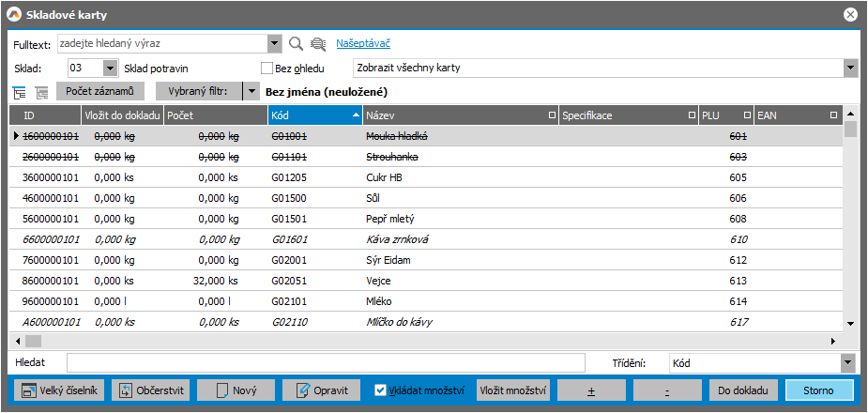Click the filter icon in Název column header
The width and height of the screenshot is (868, 413).
pos(550,115)
